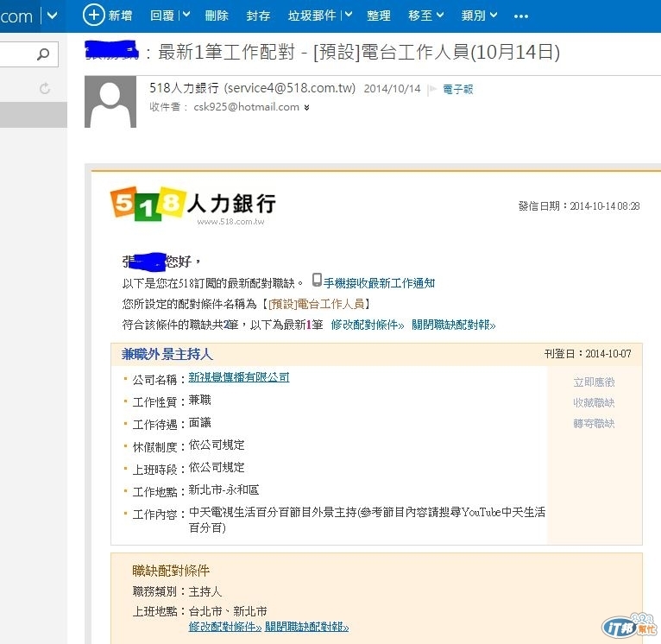Open the more options ellipsis menu
Screen dimensions: 661x644
521,16
